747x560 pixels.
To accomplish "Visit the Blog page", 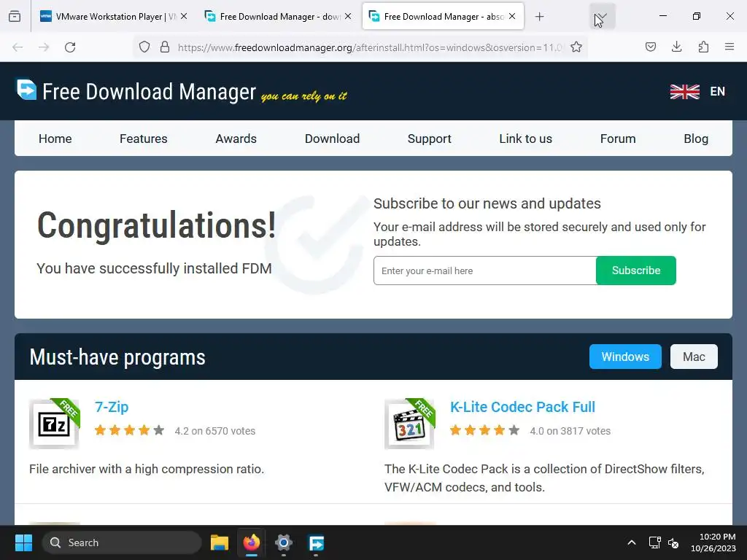I will 696,139.
